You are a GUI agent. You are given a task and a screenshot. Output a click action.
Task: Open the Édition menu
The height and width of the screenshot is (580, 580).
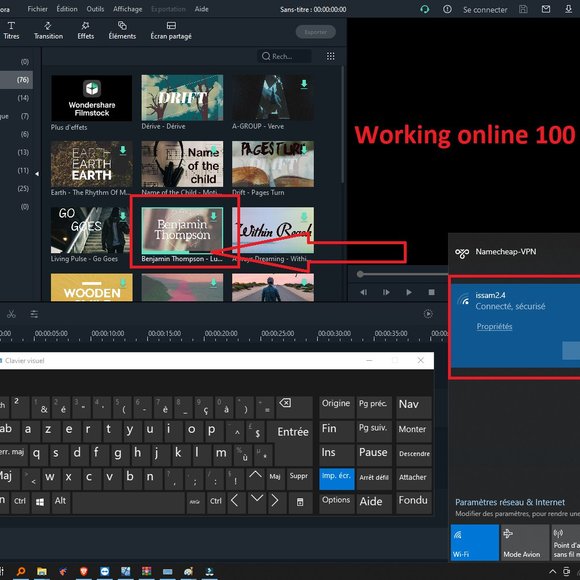67,9
